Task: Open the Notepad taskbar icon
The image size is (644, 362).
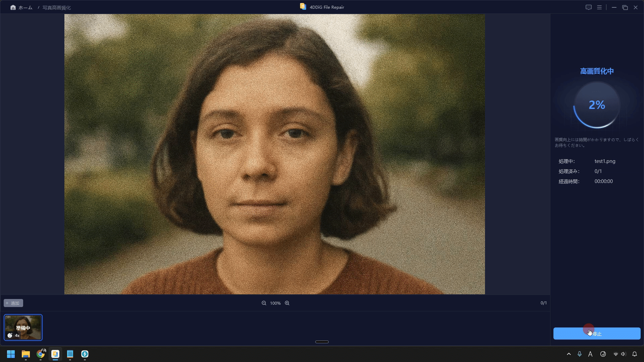Action: click(x=70, y=354)
